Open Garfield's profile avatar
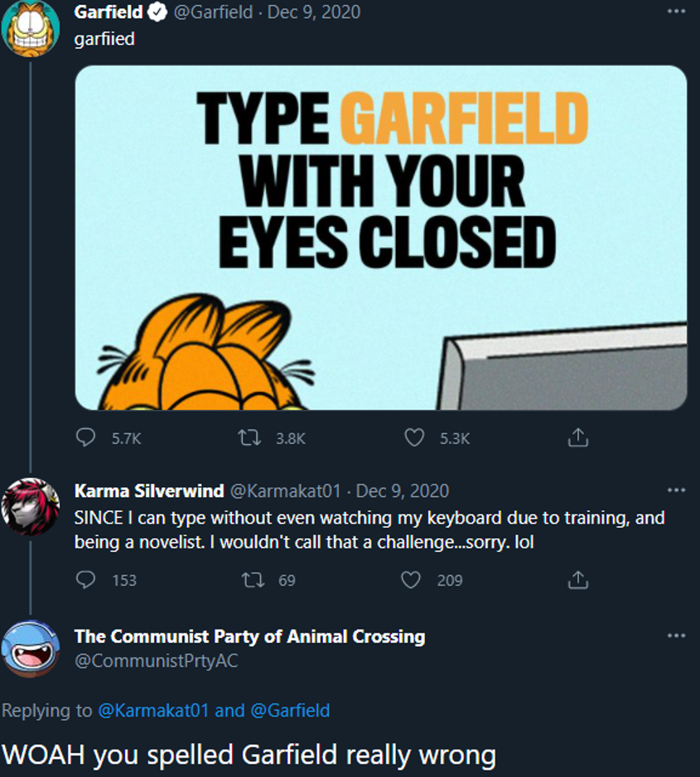Image resolution: width=700 pixels, height=777 pixels. 31,28
